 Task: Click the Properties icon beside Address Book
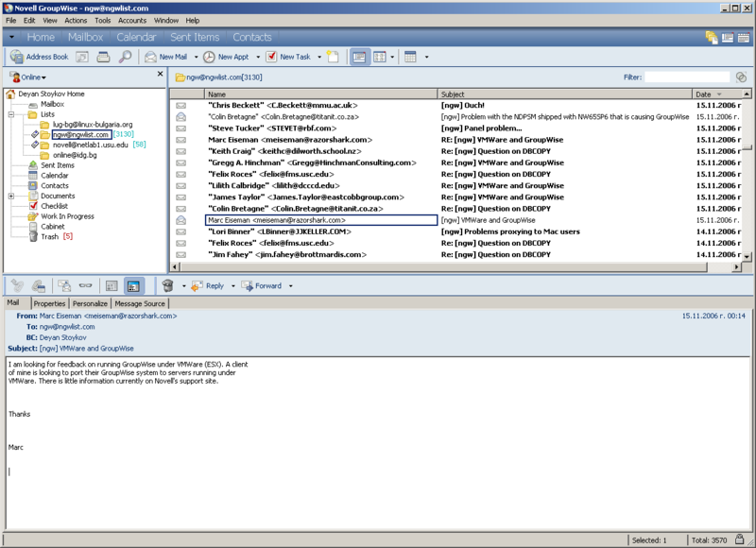coord(82,57)
